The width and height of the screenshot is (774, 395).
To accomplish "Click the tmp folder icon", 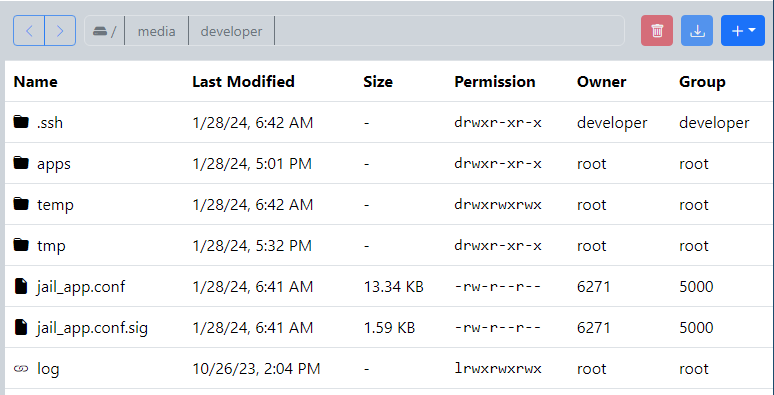I will pos(21,244).
